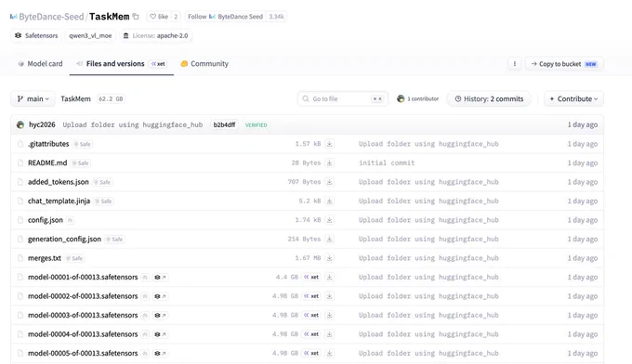632x364 pixels.
Task: Click the xet badge on model-00004-of-00013 row
Action: (311, 334)
